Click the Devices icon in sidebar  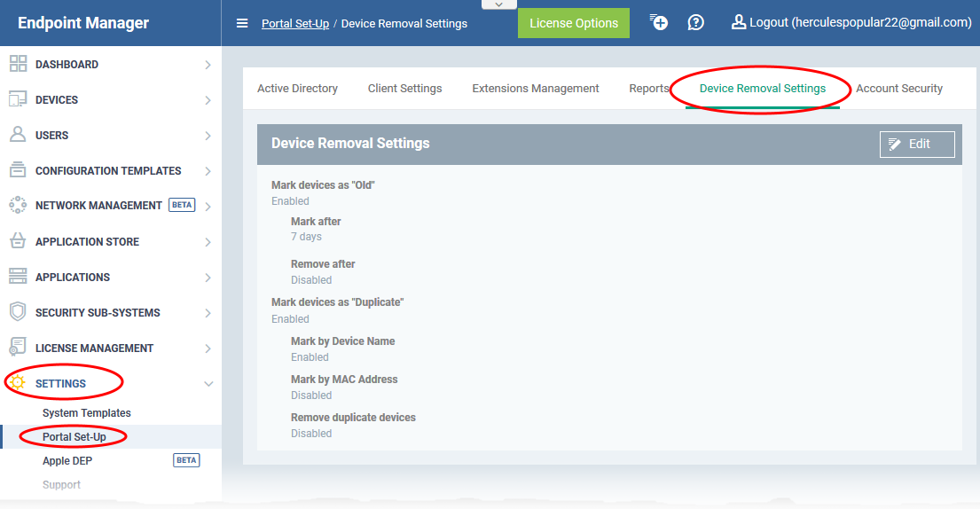click(x=18, y=99)
